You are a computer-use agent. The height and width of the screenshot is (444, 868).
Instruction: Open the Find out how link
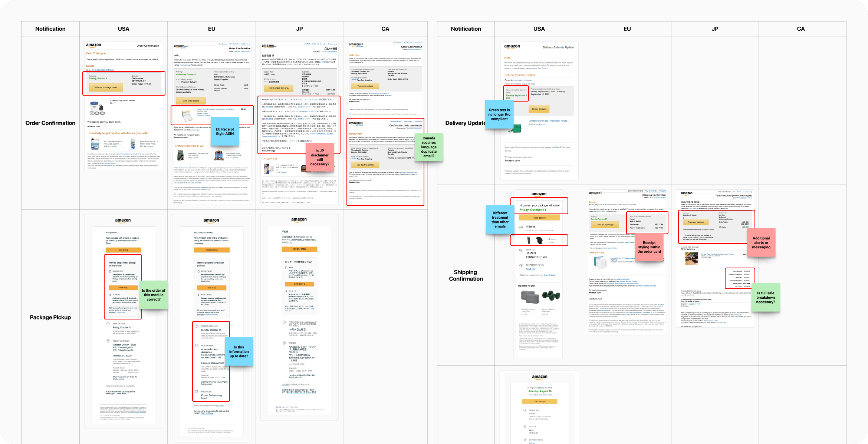click(207, 413)
